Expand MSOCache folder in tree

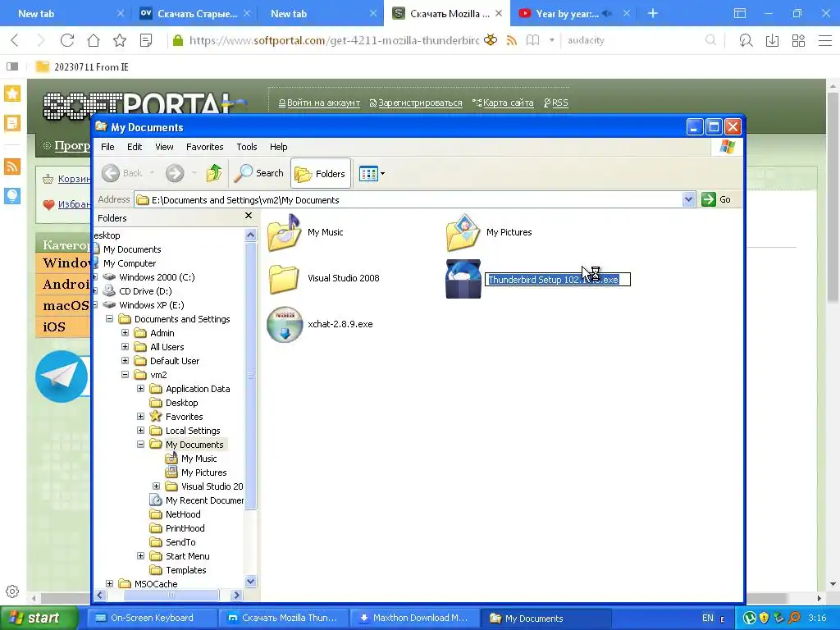(x=109, y=583)
